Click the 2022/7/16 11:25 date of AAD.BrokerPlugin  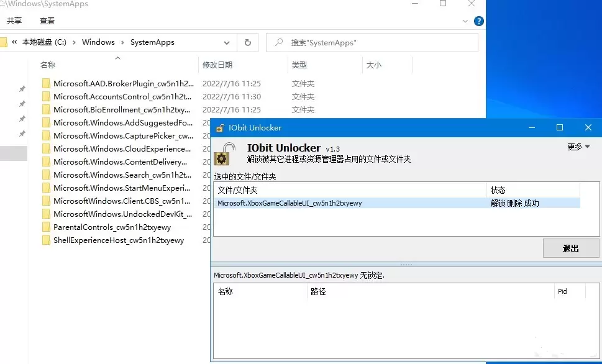(x=232, y=84)
